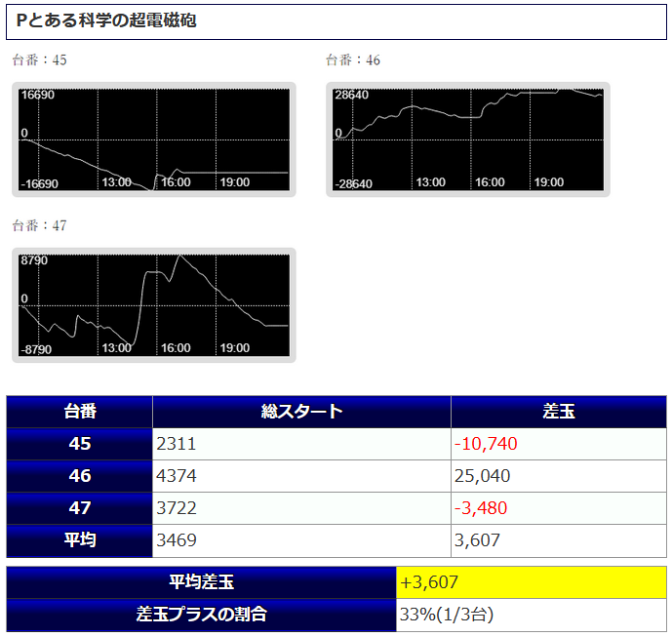Click the 台番 column header
Screen dimensions: 672x637
pos(80,412)
